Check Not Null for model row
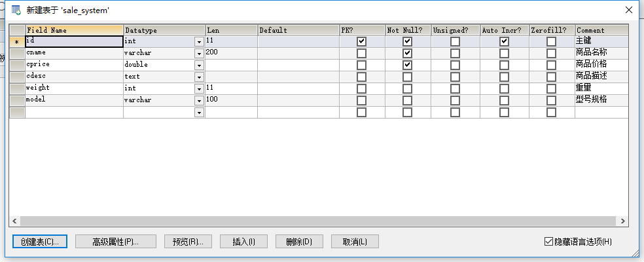 [407, 100]
